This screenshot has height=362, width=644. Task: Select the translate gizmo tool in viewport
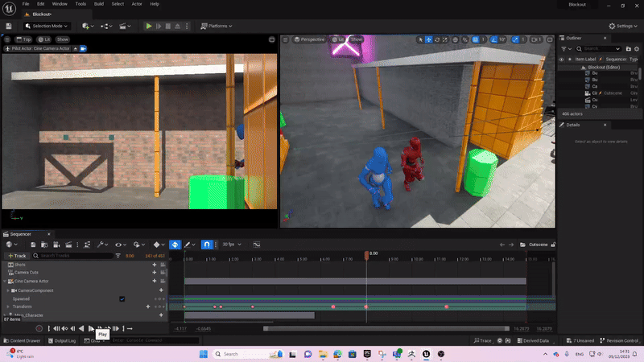pyautogui.click(x=429, y=39)
